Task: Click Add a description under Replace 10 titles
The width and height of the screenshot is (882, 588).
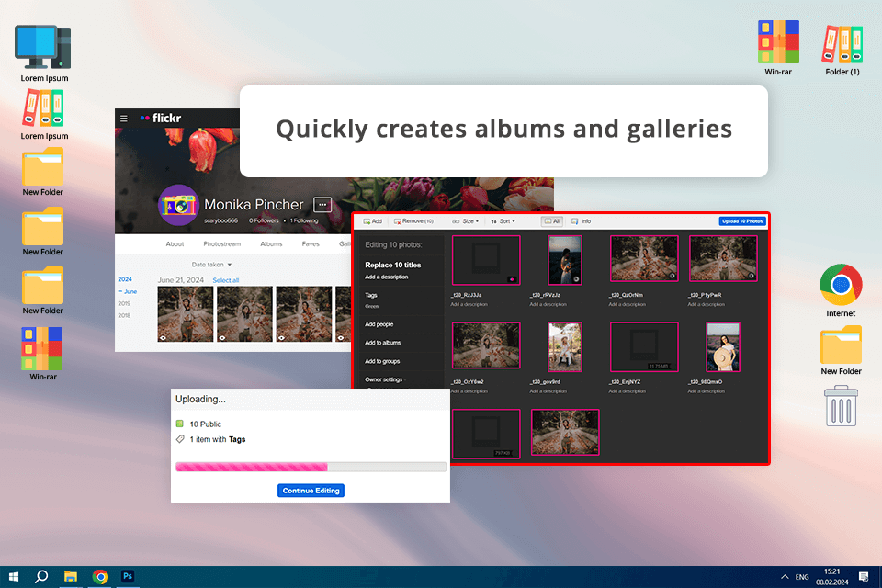Action: pos(387,277)
